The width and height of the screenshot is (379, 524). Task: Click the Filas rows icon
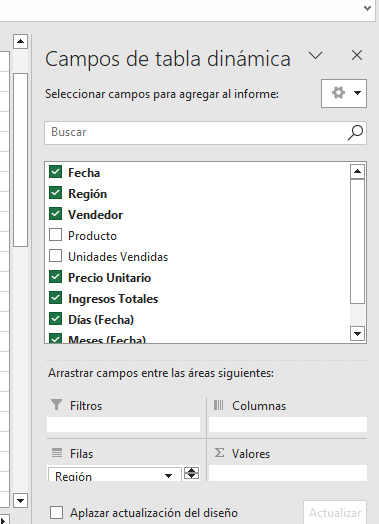[57, 453]
